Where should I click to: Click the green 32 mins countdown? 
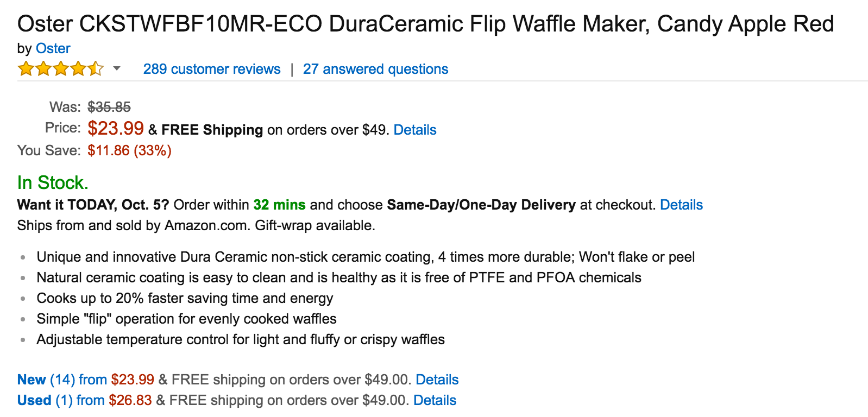279,205
